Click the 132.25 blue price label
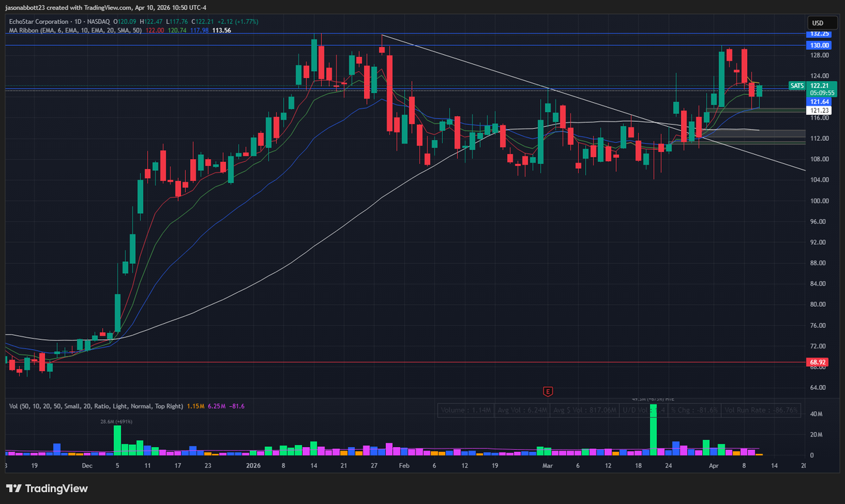 pos(818,34)
